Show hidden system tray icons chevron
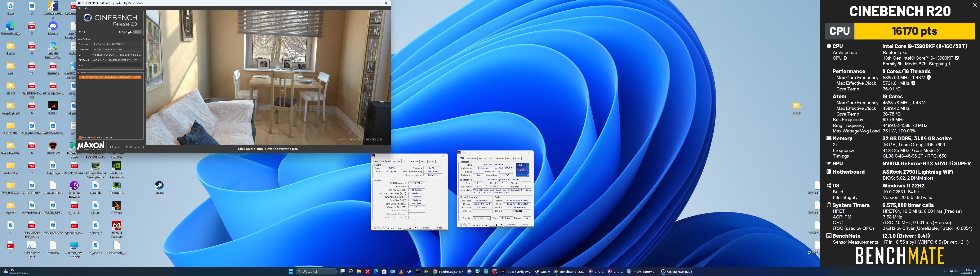980x276 pixels. 945,271
